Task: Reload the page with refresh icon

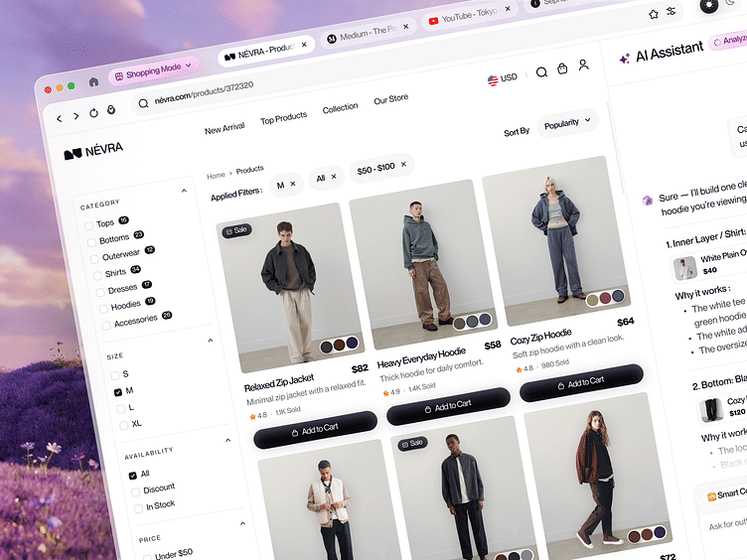Action: click(x=93, y=113)
